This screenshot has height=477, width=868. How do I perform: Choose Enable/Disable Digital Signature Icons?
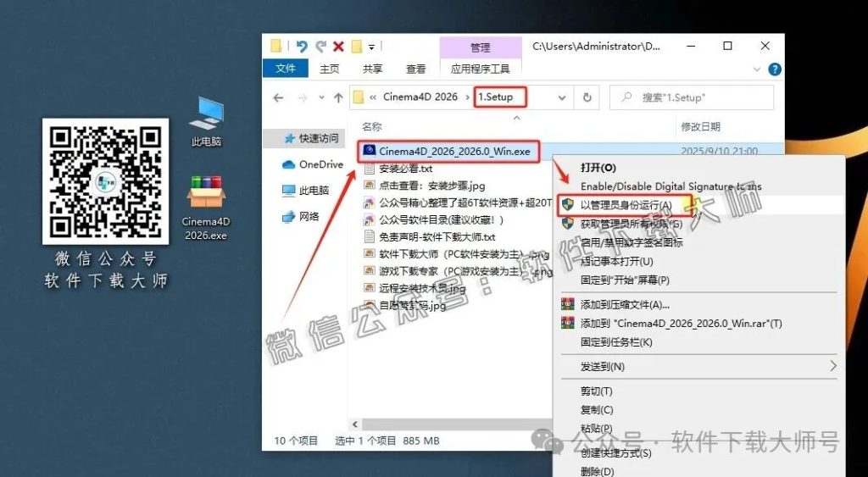(671, 186)
